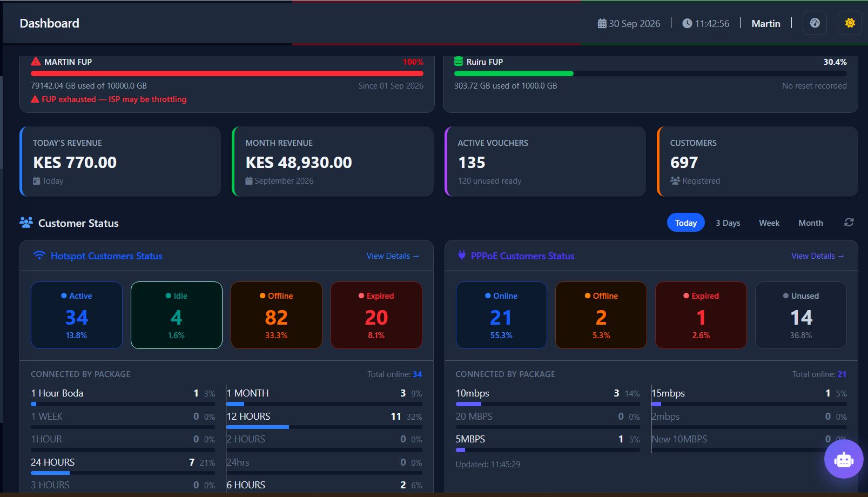Image resolution: width=868 pixels, height=497 pixels.
Task: Open the Hotspot Expired 20 card
Action: coord(376,315)
